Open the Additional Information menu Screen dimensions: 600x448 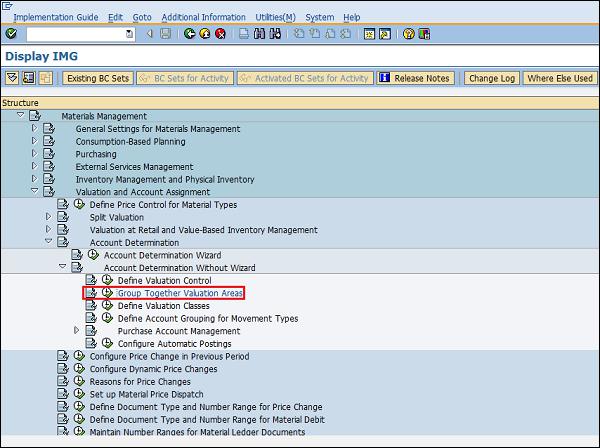coord(203,17)
